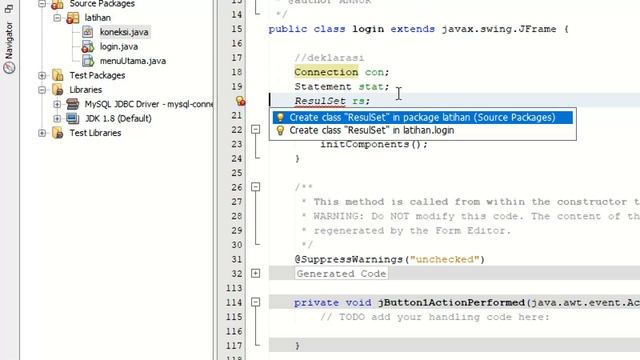Click error lightbulb on line 20
Image resolution: width=640 pixels, height=360 pixels.
[240, 100]
